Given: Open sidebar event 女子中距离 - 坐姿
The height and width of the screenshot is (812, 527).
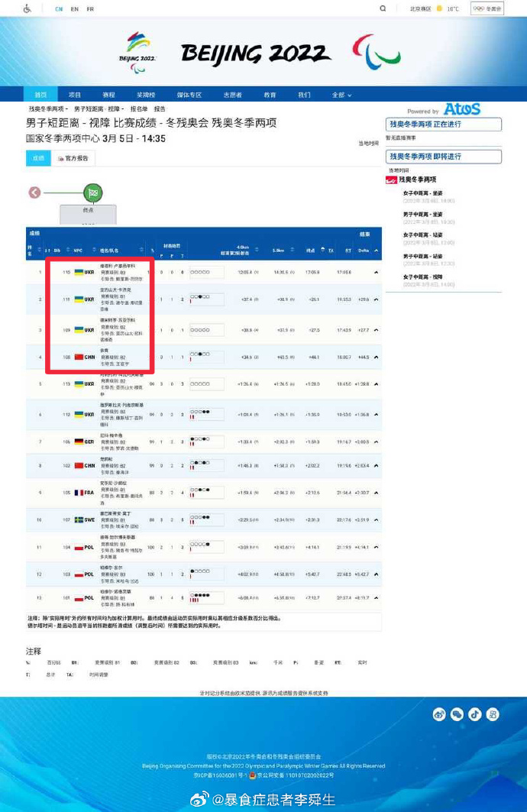Looking at the screenshot, I should pyautogui.click(x=423, y=193).
